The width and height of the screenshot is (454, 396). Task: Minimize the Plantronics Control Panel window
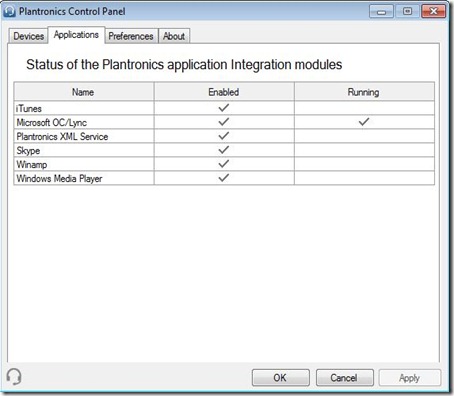(381, 11)
